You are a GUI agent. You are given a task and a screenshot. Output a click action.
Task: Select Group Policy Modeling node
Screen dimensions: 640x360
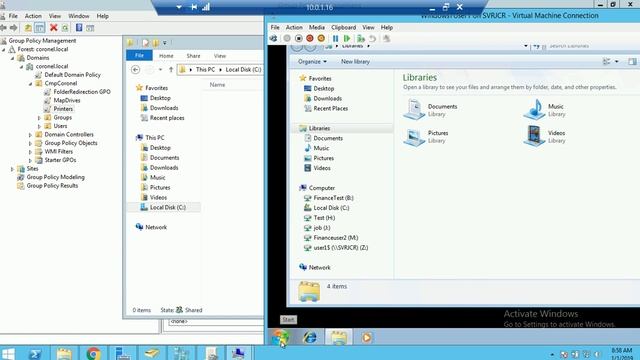pyautogui.click(x=56, y=177)
